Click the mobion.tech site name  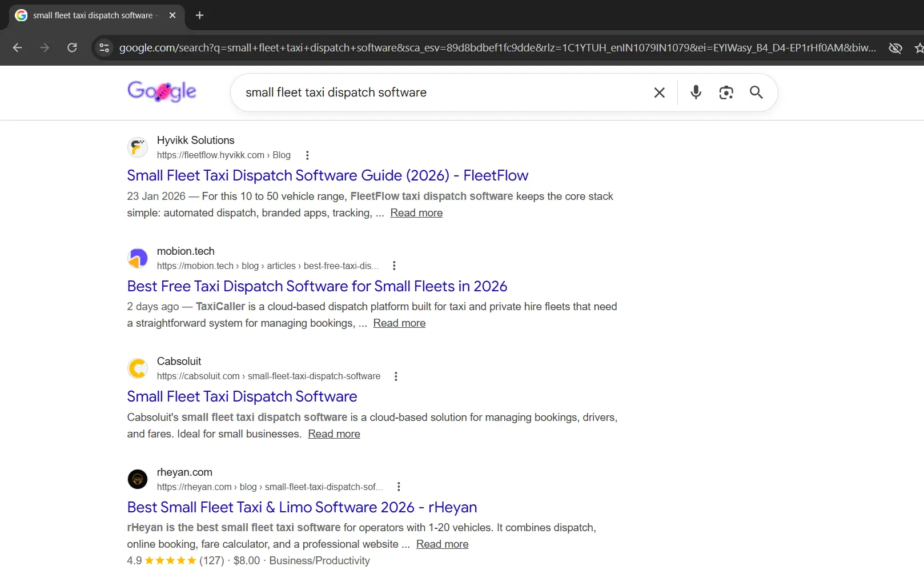186,251
